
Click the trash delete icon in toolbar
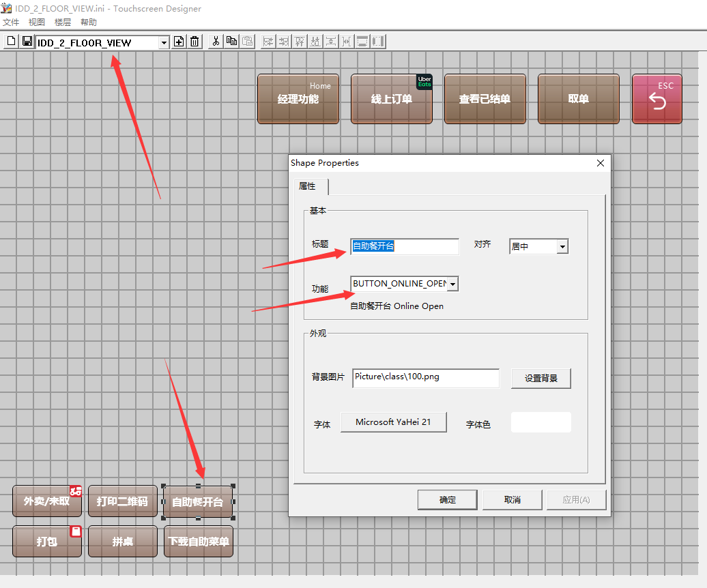[x=194, y=42]
